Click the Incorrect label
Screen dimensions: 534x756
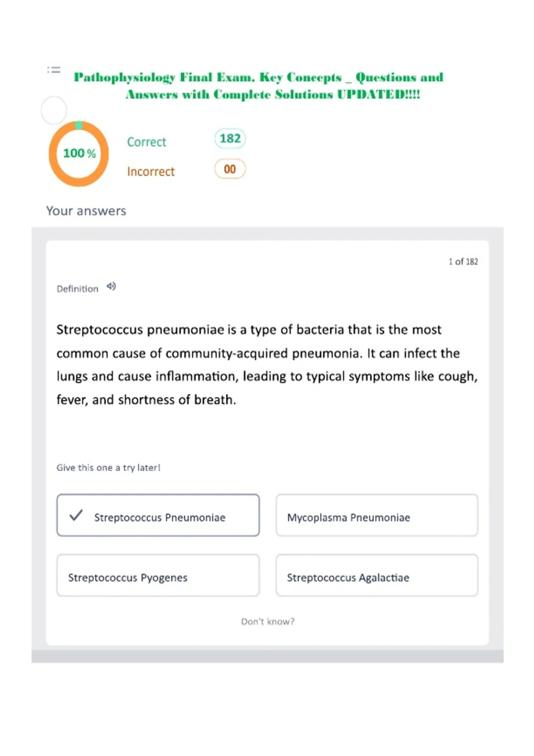point(151,171)
